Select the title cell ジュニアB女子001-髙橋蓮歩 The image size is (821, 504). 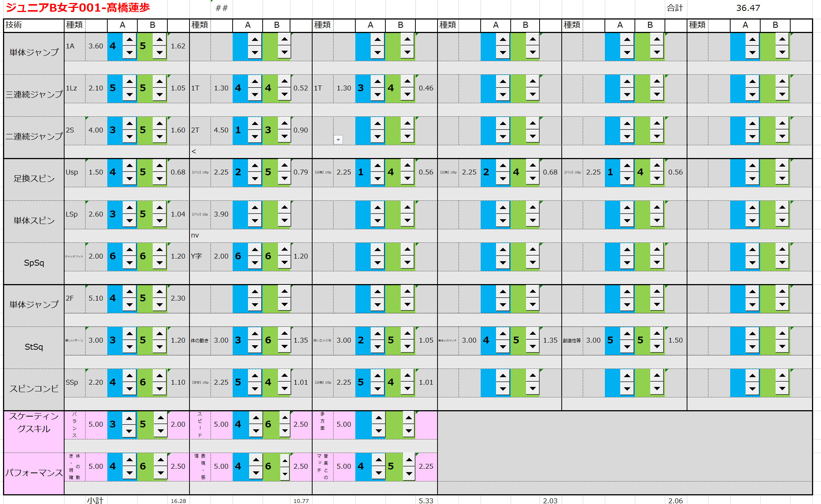click(x=78, y=8)
